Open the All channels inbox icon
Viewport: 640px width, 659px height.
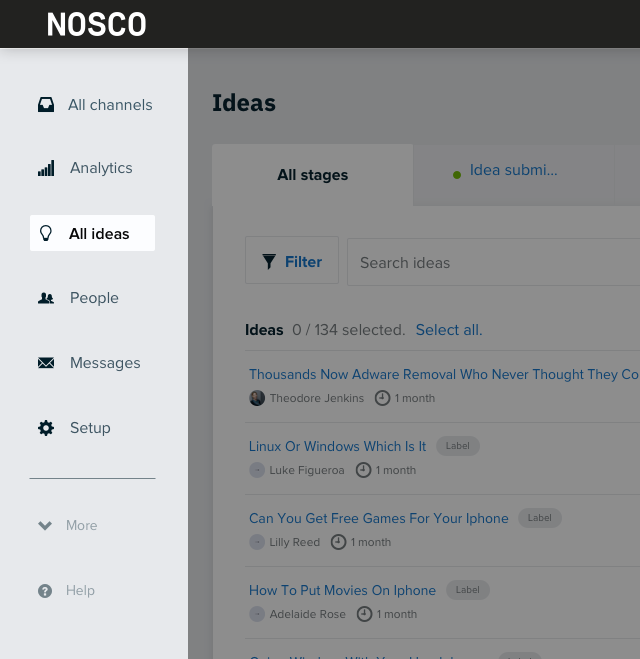46,105
